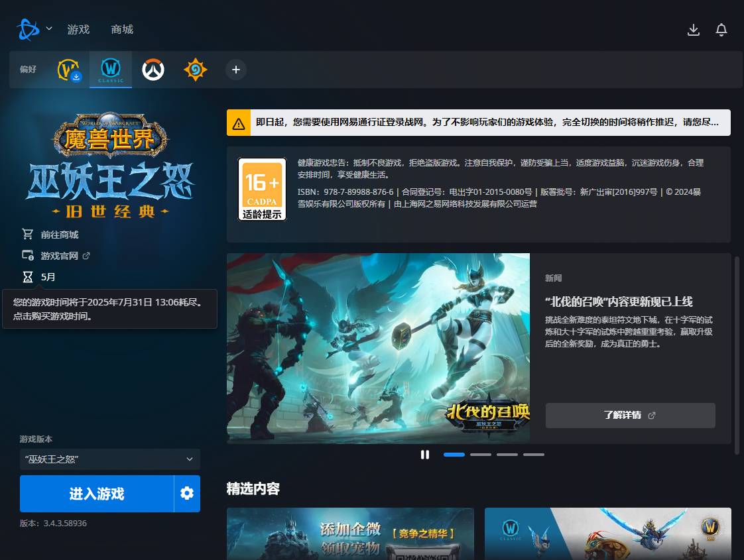Click the official site monitor icon

[28, 256]
